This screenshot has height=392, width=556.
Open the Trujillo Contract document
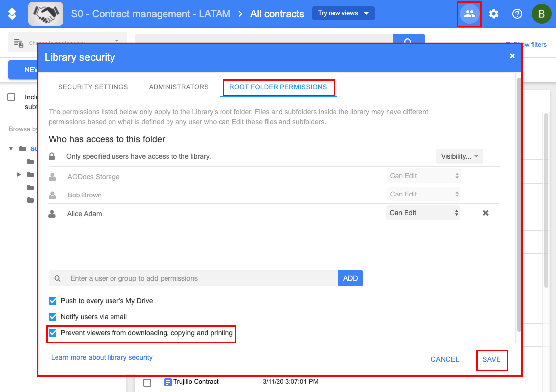[196, 382]
